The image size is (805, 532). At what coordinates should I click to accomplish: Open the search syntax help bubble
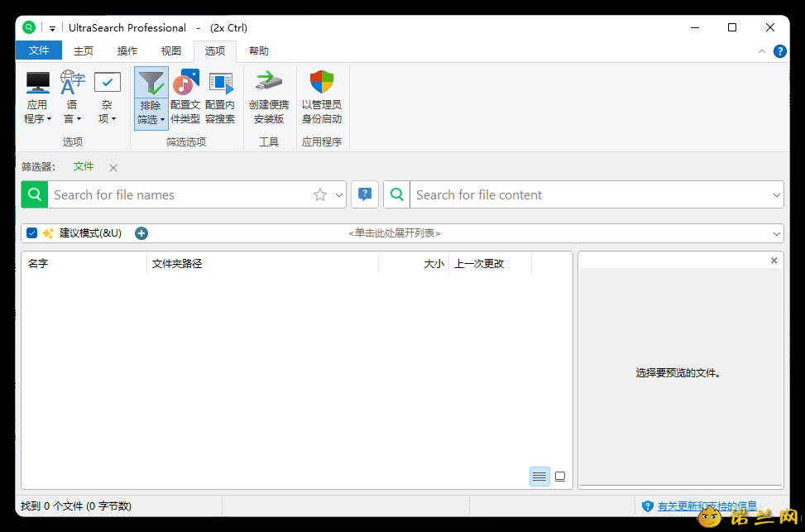pos(365,194)
